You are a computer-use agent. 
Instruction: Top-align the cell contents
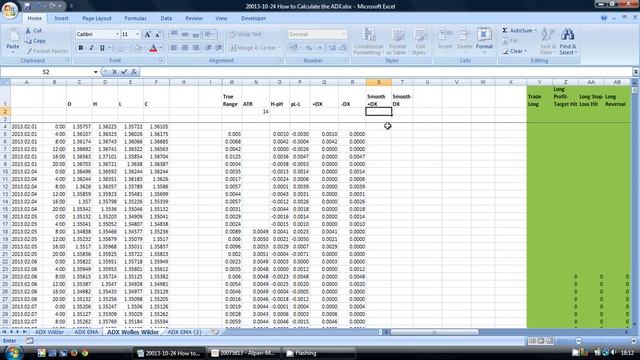click(x=174, y=34)
